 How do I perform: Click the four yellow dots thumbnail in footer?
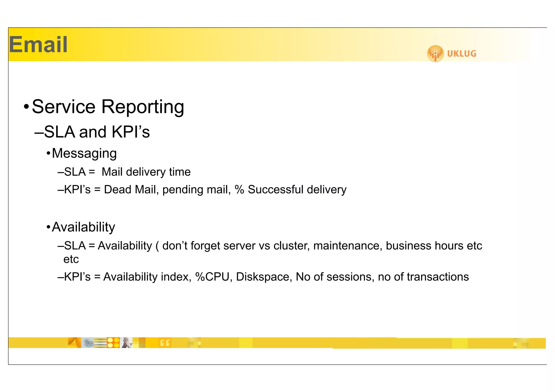[x=113, y=343]
